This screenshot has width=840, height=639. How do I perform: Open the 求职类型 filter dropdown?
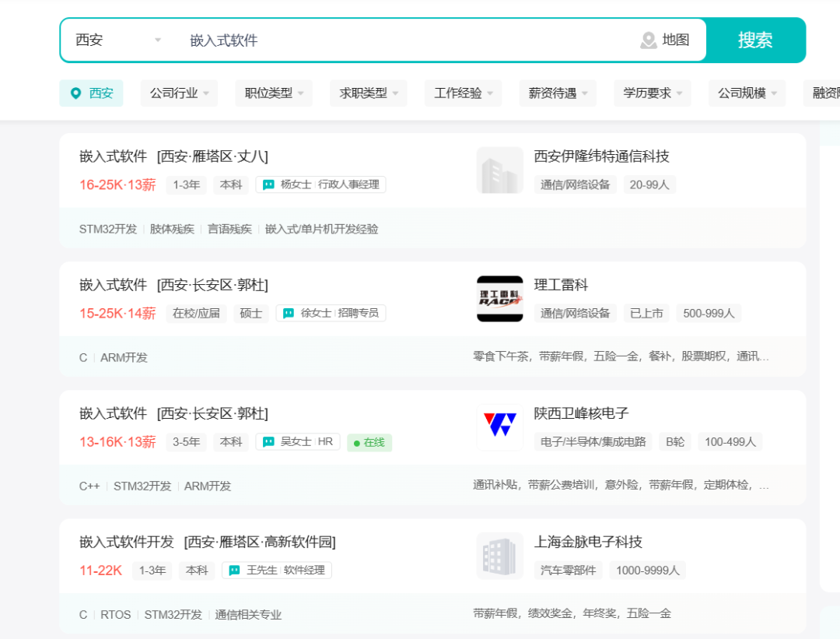(369, 93)
